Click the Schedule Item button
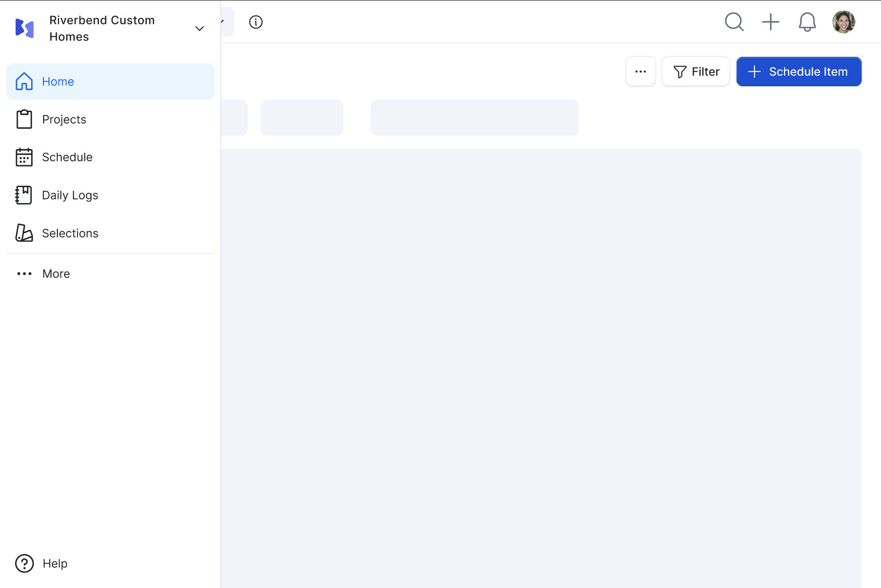This screenshot has width=881, height=588. click(799, 72)
